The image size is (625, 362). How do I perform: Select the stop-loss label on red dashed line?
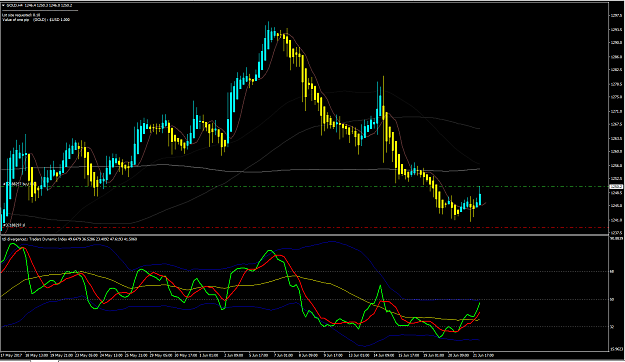tap(14, 225)
